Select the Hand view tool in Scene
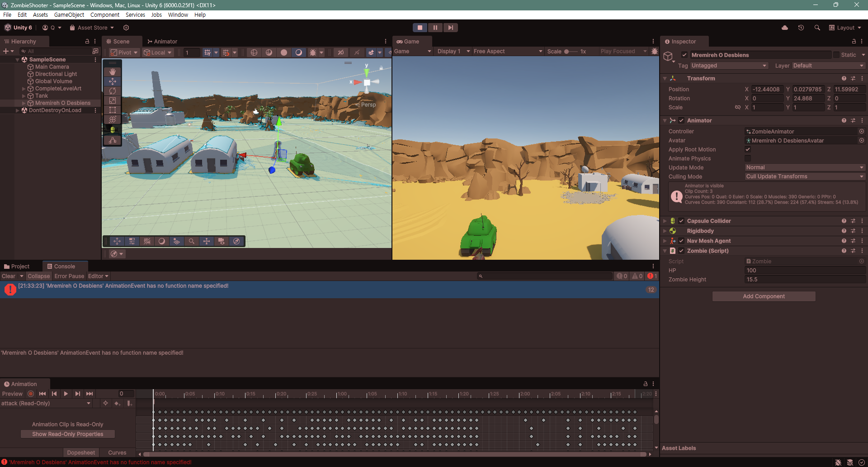 tap(113, 71)
